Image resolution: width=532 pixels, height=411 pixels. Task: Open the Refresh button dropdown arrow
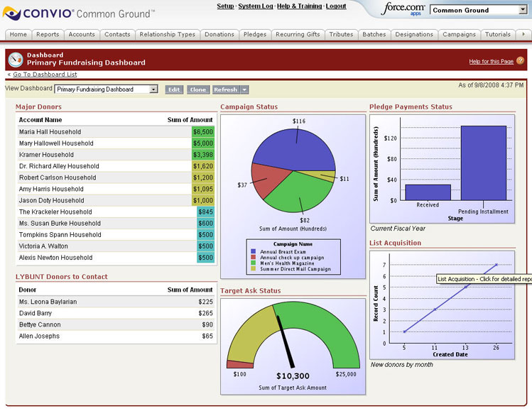pyautogui.click(x=245, y=89)
